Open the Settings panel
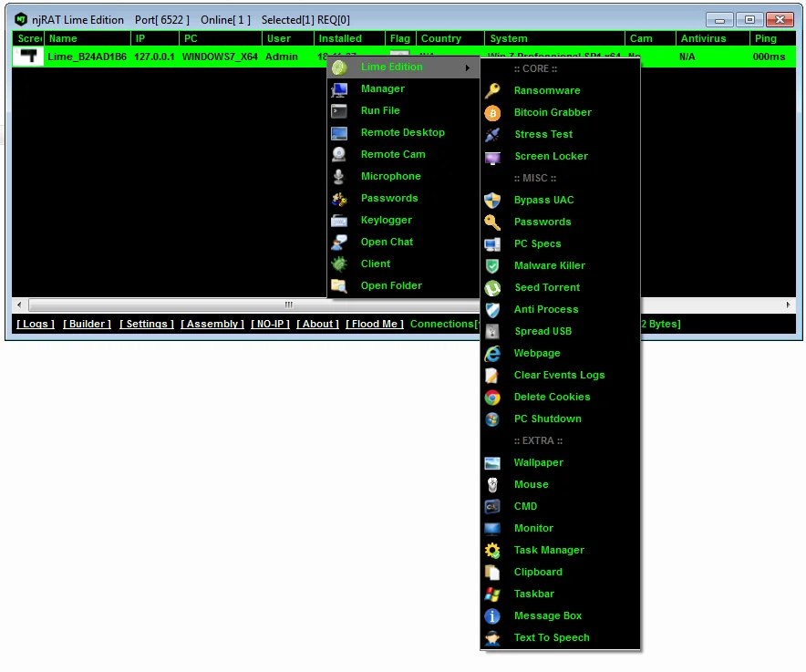The image size is (806, 672). click(x=146, y=324)
